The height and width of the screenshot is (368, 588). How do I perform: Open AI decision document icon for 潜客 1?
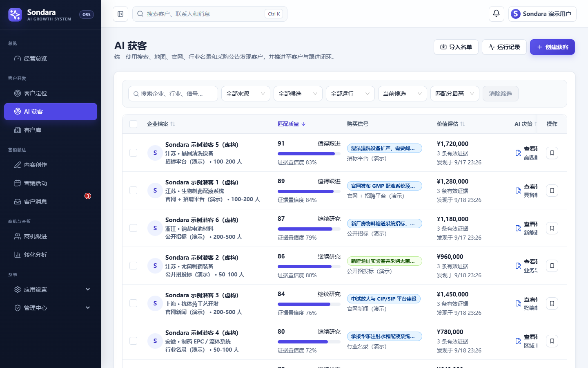click(518, 191)
